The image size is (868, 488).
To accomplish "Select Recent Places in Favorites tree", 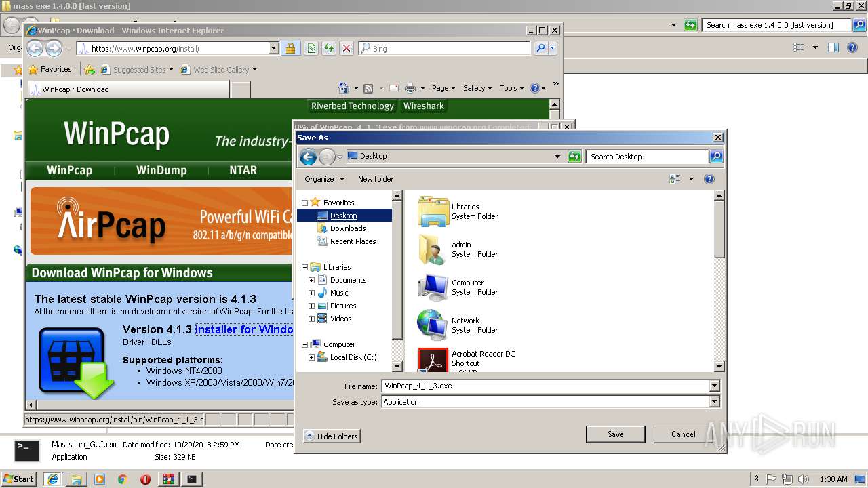I will 353,241.
